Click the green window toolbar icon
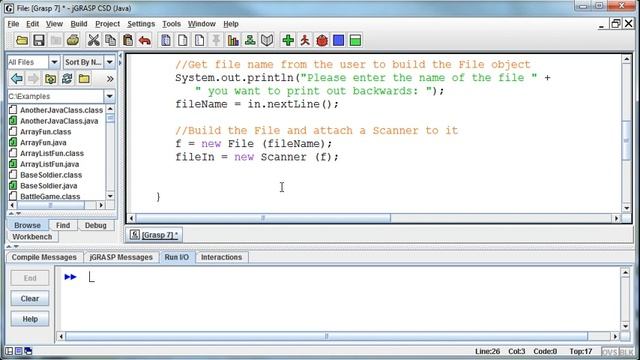 pos(356,40)
